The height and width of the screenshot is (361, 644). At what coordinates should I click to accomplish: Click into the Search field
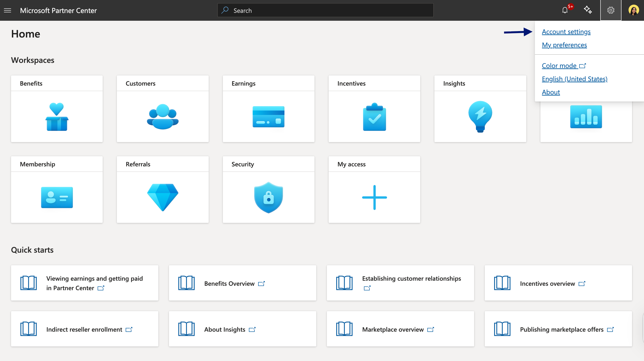pyautogui.click(x=325, y=10)
